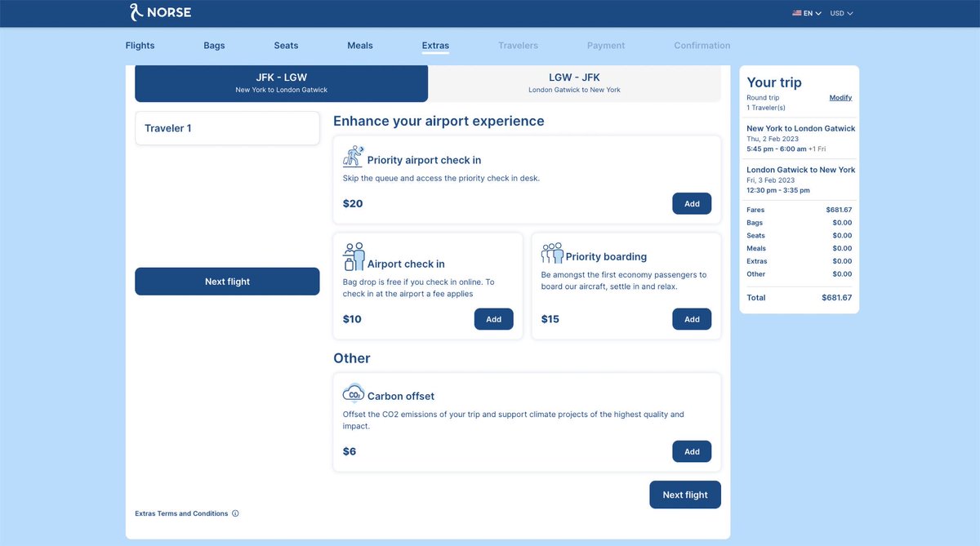Select the Extras step
This screenshot has height=546, width=980.
click(x=435, y=46)
